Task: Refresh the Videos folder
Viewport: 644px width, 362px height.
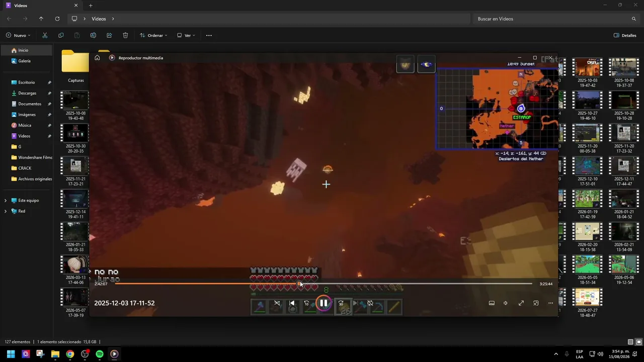Action: click(57, 19)
